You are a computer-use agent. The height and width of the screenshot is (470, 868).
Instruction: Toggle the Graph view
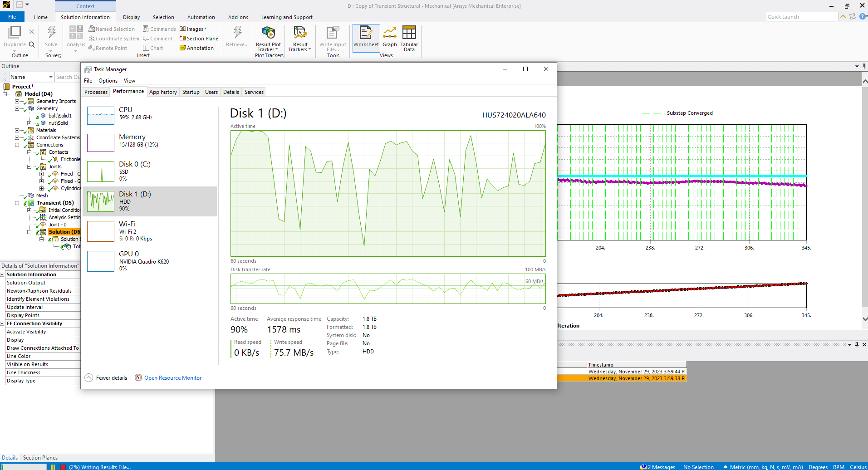tap(390, 37)
